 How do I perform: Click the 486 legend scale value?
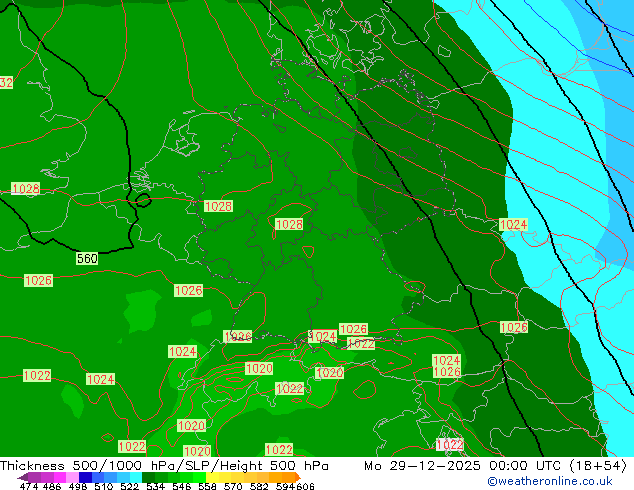(52, 486)
